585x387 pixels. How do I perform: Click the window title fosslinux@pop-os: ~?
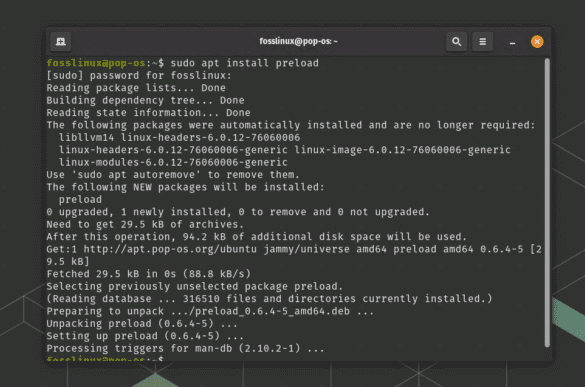[x=298, y=41]
